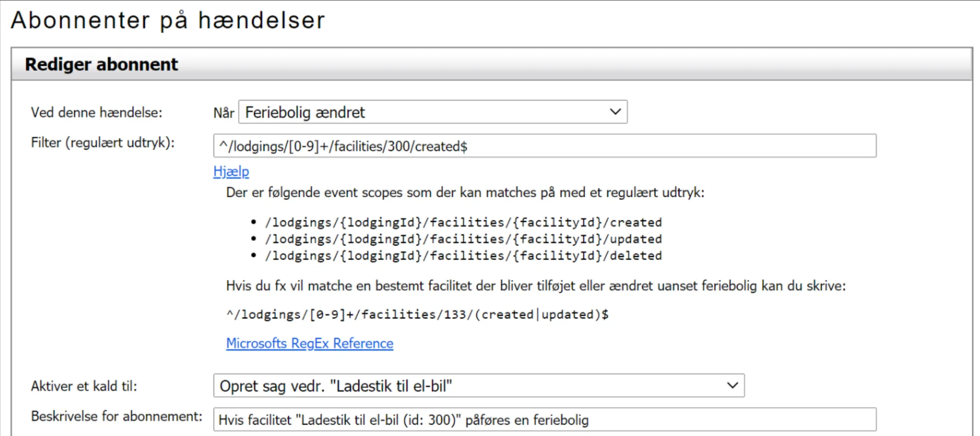
Task: Click the chevron arrow on the event dropdown
Action: pos(615,112)
